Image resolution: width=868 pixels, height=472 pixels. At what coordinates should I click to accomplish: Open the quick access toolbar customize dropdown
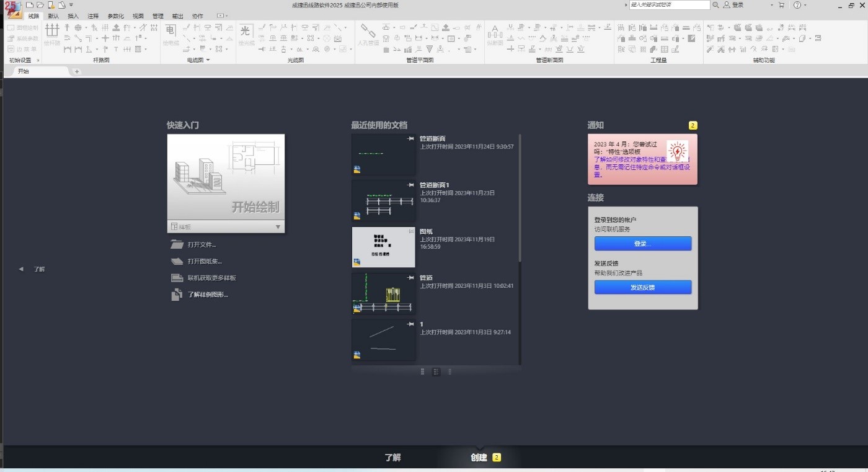[x=71, y=5]
